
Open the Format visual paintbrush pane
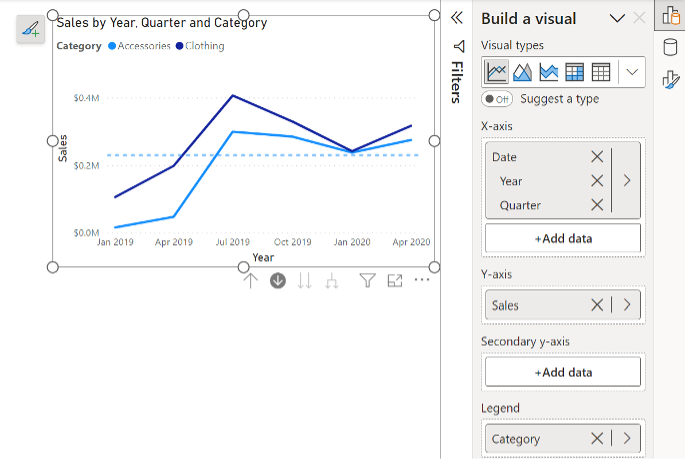(x=670, y=79)
